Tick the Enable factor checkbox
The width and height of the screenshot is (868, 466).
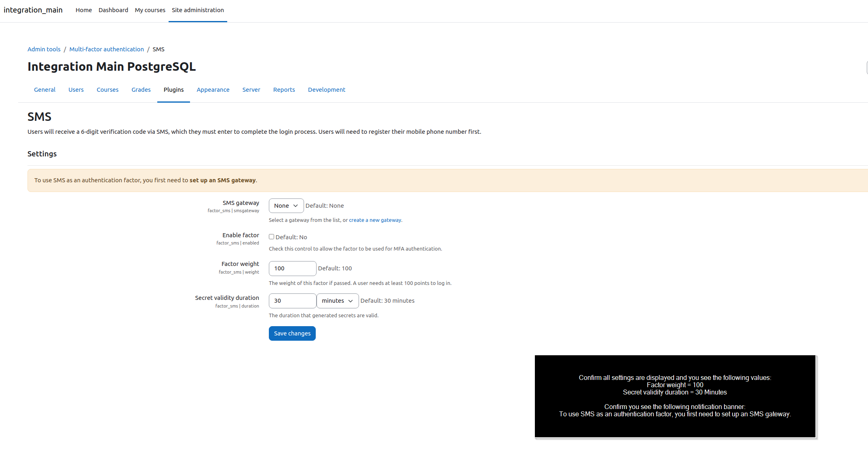(272, 237)
